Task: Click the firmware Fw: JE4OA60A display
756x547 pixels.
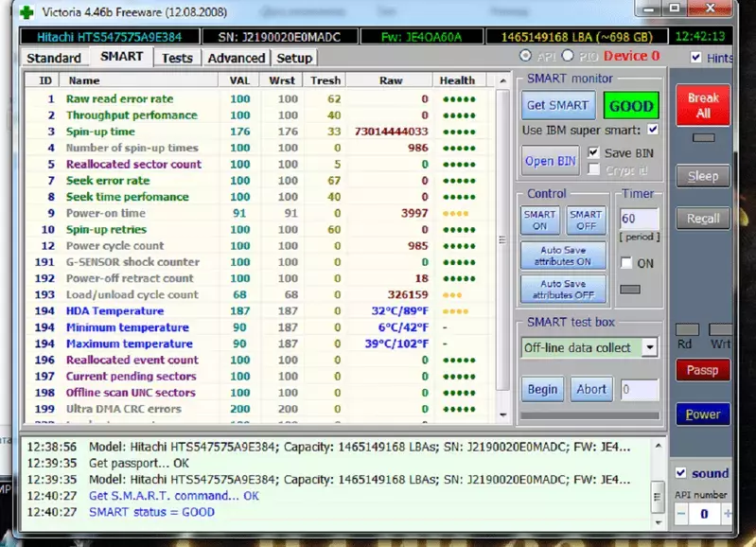Action: tap(421, 37)
